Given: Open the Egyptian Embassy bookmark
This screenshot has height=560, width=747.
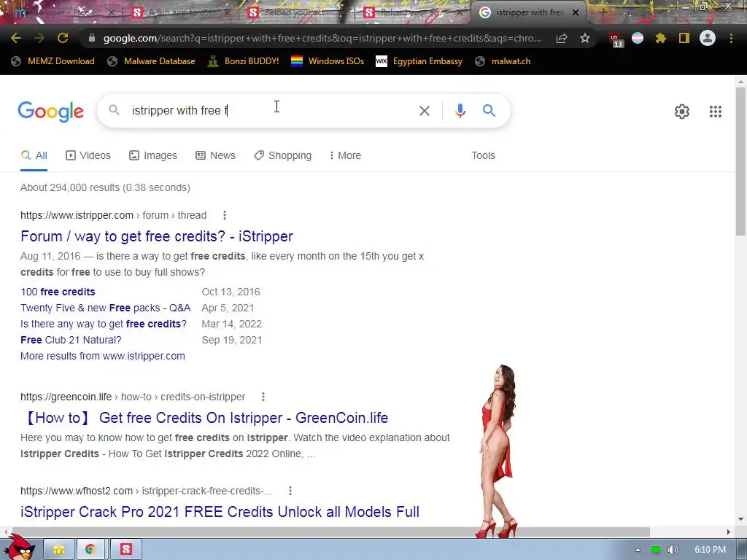Looking at the screenshot, I should [419, 61].
